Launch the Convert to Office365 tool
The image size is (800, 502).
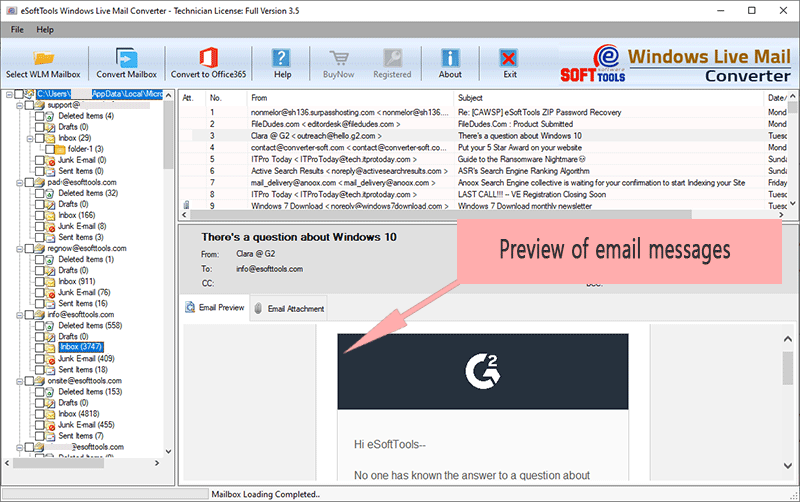(208, 58)
